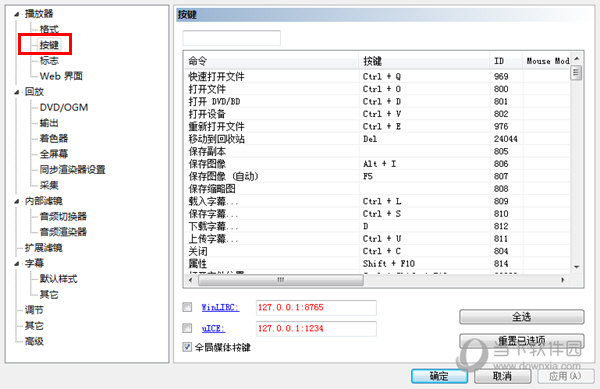Select 按键 in the settings tree
The image size is (600, 389).
pyautogui.click(x=49, y=45)
